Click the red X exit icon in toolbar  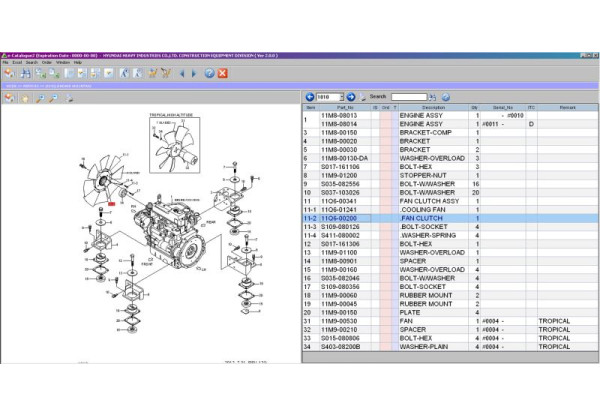click(x=223, y=73)
